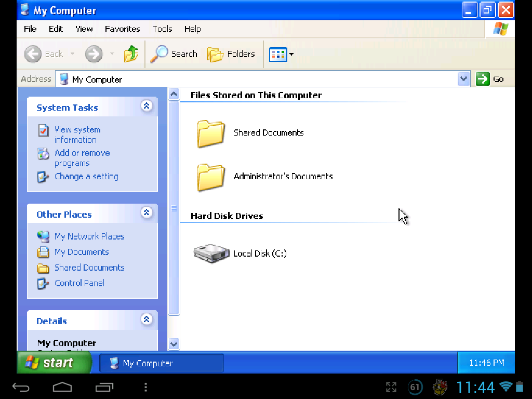Viewport: 532px width, 399px height.
Task: Click the Back arrow toolbar button
Action: click(33, 54)
